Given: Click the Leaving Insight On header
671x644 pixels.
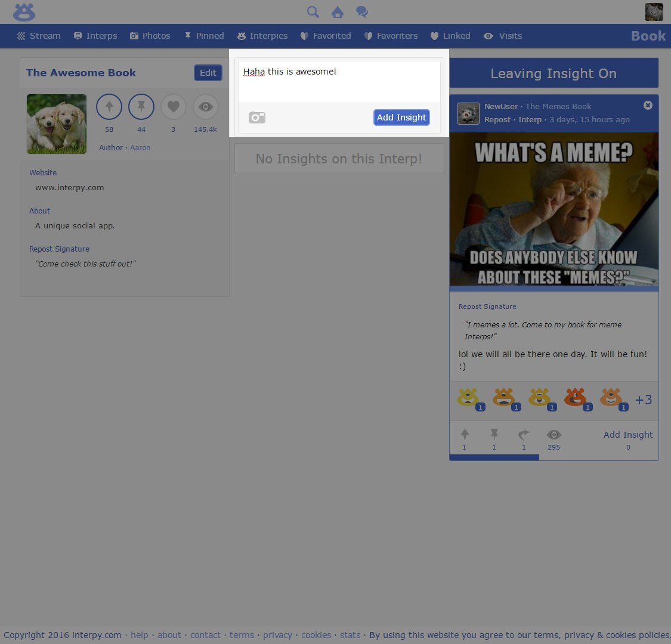Looking at the screenshot, I should tap(554, 73).
